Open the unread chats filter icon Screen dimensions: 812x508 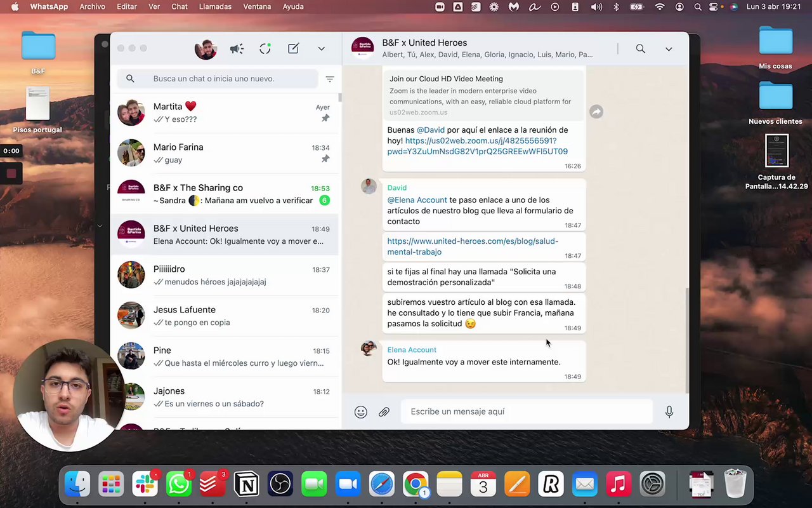point(330,79)
